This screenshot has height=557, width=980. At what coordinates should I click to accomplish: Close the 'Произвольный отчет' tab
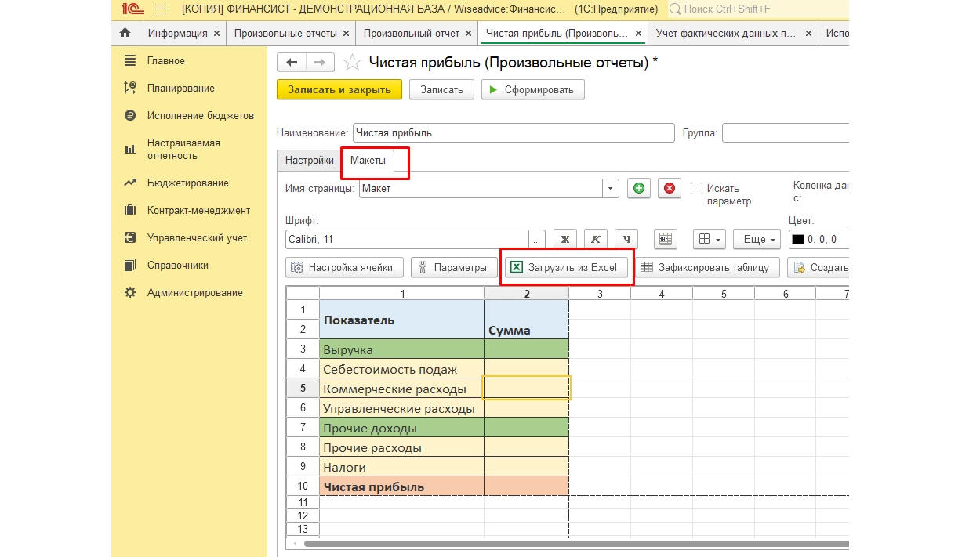(x=468, y=34)
